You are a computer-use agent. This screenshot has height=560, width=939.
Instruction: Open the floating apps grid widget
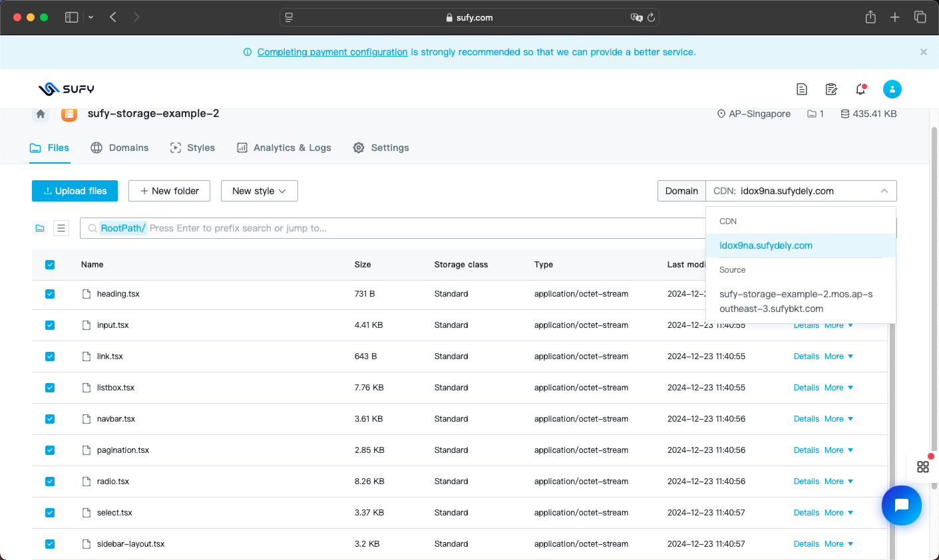click(x=923, y=467)
